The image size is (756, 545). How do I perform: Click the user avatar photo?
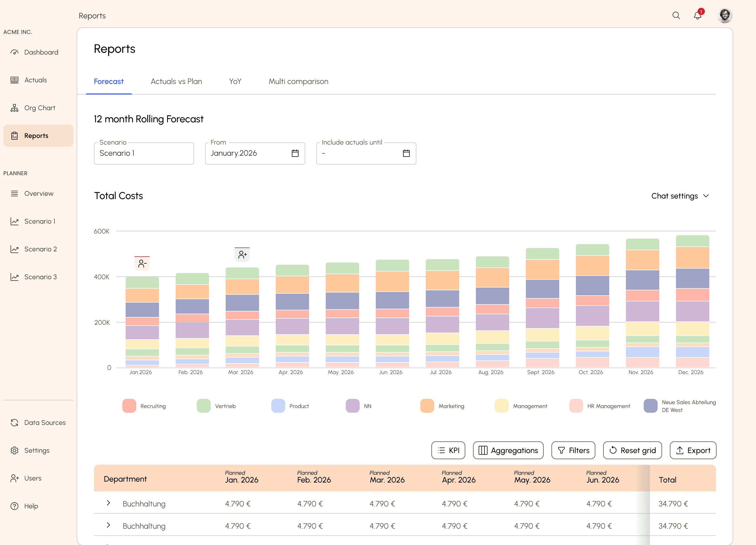pyautogui.click(x=725, y=15)
